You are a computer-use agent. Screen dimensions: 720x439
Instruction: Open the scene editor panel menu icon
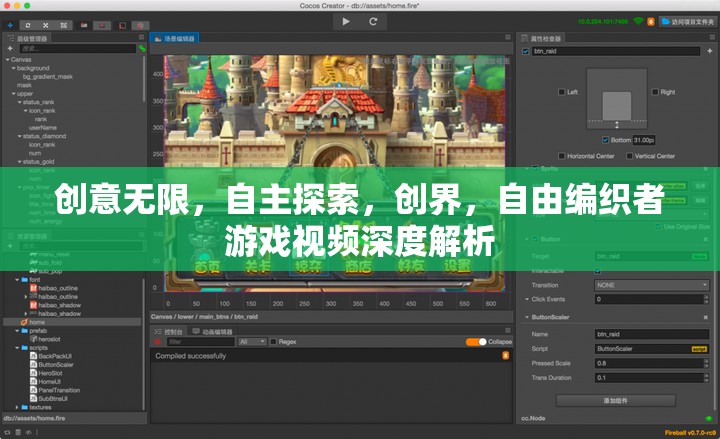pos(508,37)
